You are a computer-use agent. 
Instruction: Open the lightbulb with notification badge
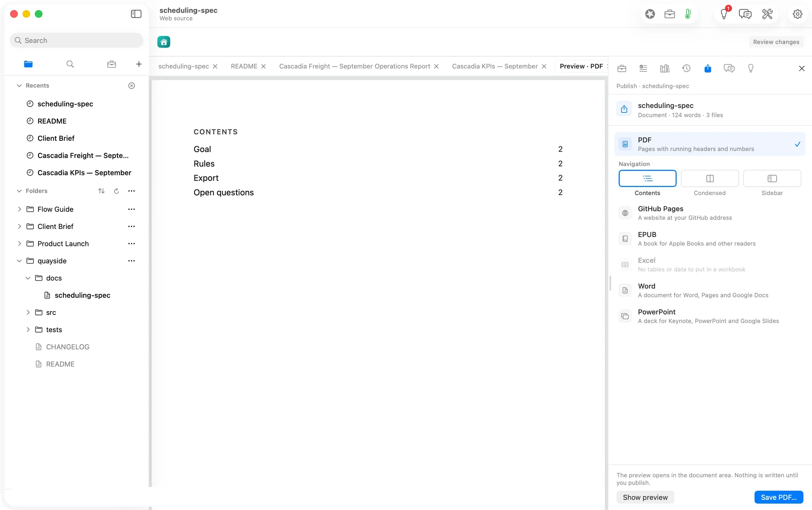click(724, 14)
